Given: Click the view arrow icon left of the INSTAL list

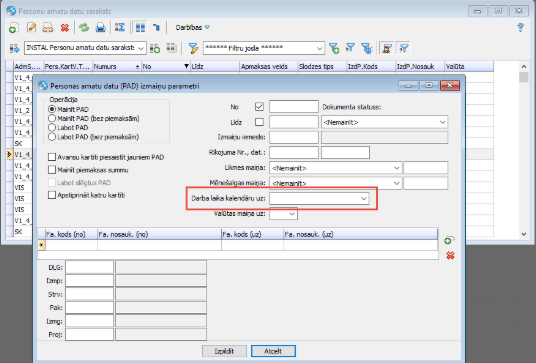Looking at the screenshot, I should point(15,48).
